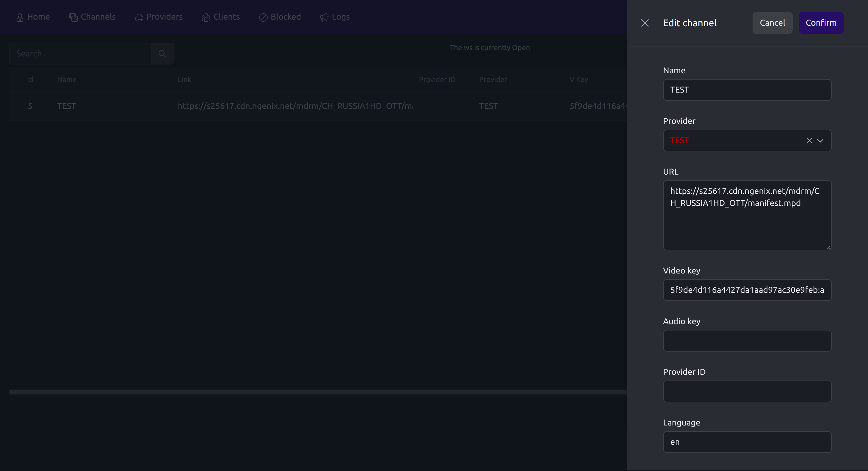Click the 5f9de4d116a4 key cell in the table

pyautogui.click(x=598, y=106)
